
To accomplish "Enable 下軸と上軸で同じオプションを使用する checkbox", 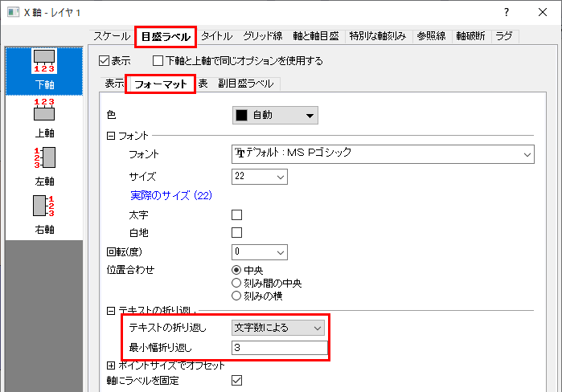I will 158,61.
